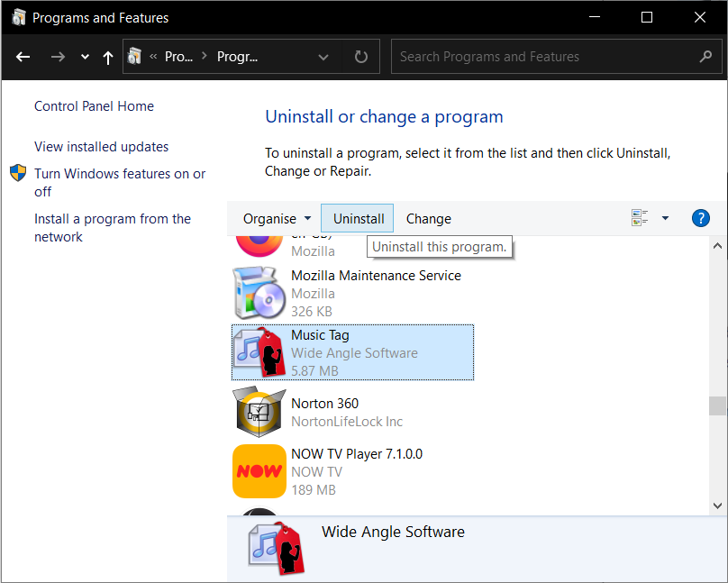Open Turn Windows features on or off

point(120,182)
